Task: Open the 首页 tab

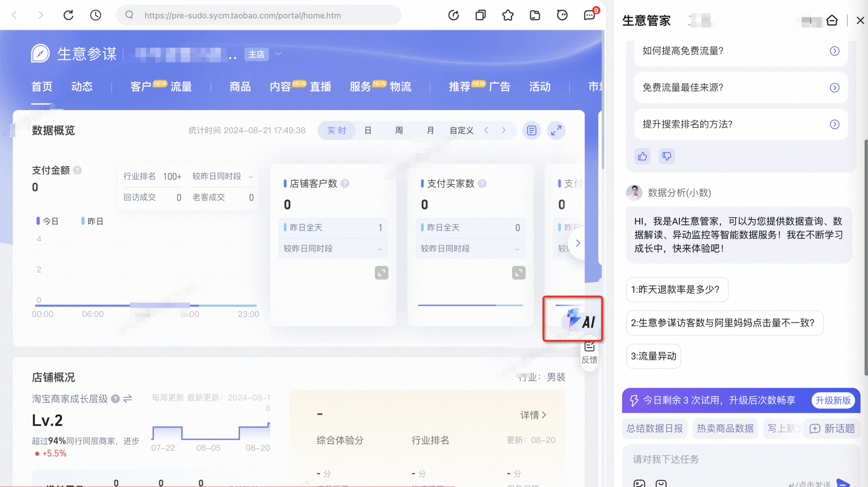Action: click(x=42, y=87)
